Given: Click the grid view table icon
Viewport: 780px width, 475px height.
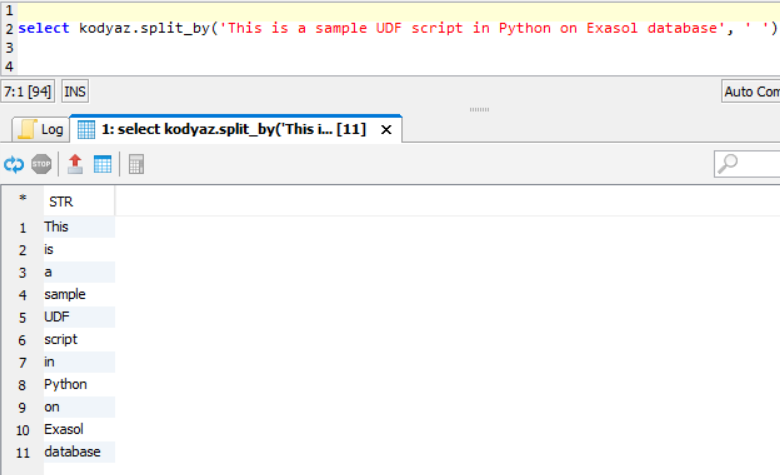Looking at the screenshot, I should point(102,165).
